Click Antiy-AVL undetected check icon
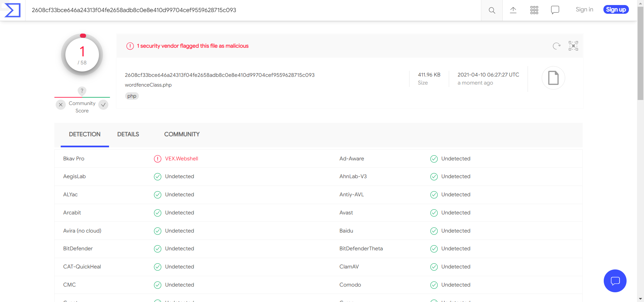This screenshot has width=644, height=302. 434,195
